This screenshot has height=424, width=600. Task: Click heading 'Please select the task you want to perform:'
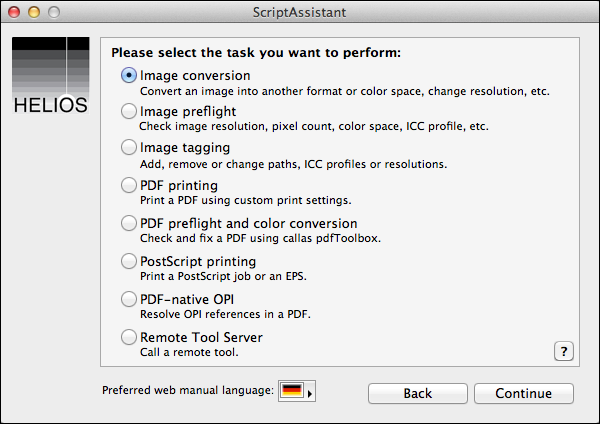pos(256,52)
